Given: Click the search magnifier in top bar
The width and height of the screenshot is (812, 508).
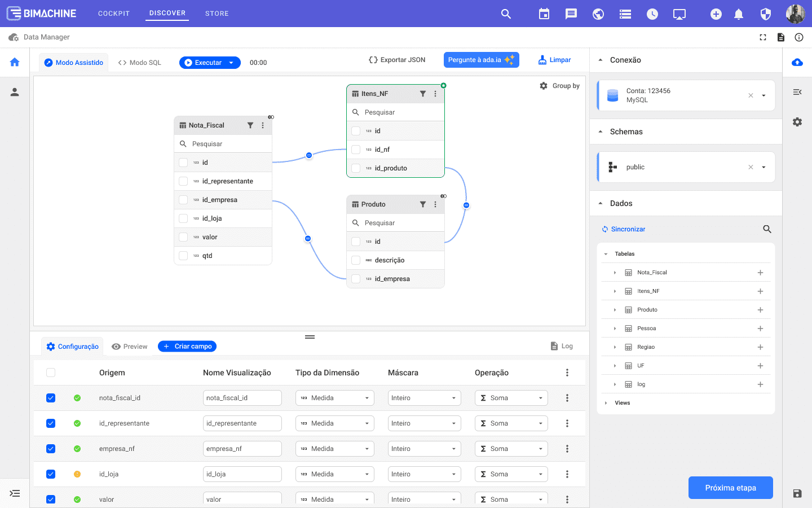Looking at the screenshot, I should 506,14.
